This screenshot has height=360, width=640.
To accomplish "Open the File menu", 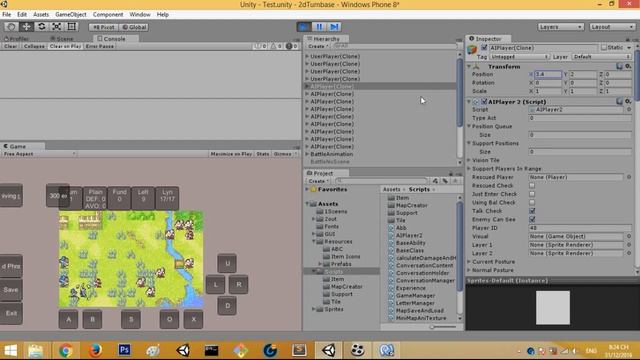I will 7,14.
